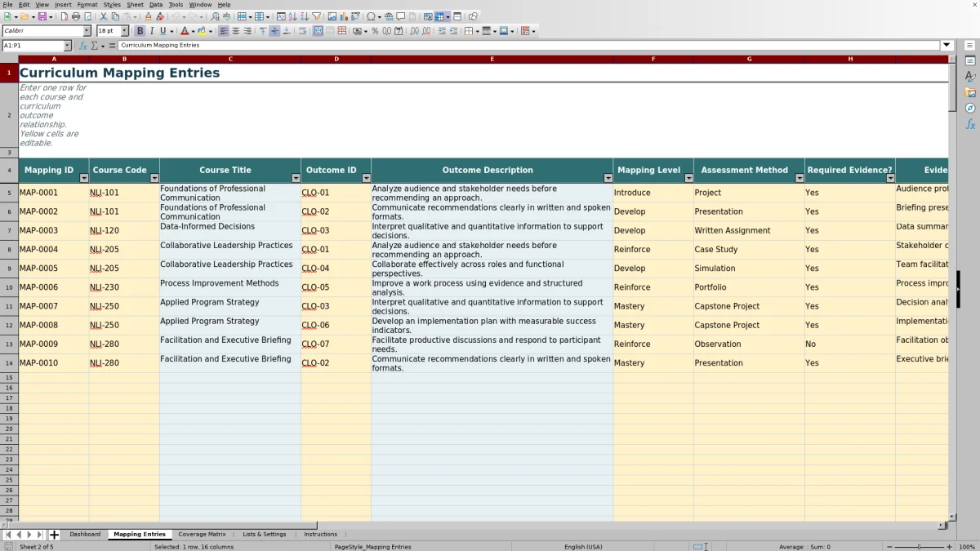Toggle Italic formatting
980x551 pixels.
click(x=152, y=31)
